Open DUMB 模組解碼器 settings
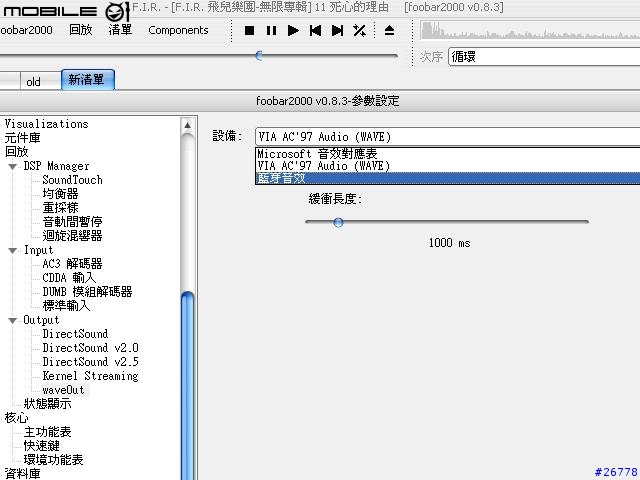This screenshot has height=480, width=640. pyautogui.click(x=87, y=292)
